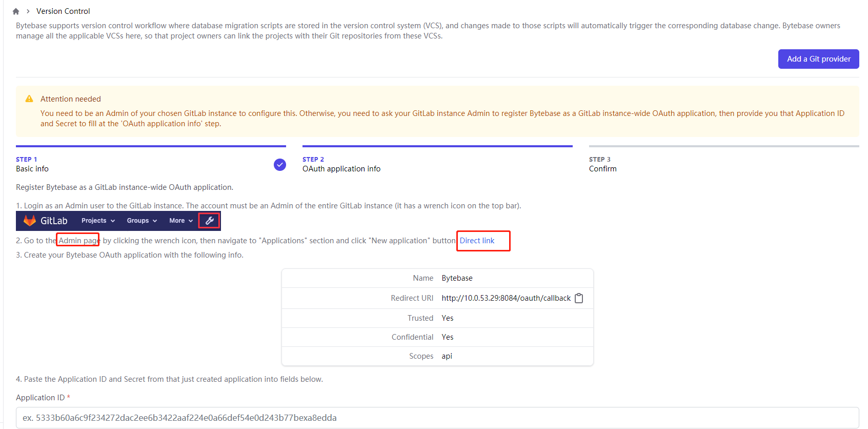Open the Direct link hyperlink
This screenshot has height=429, width=868.
point(477,241)
